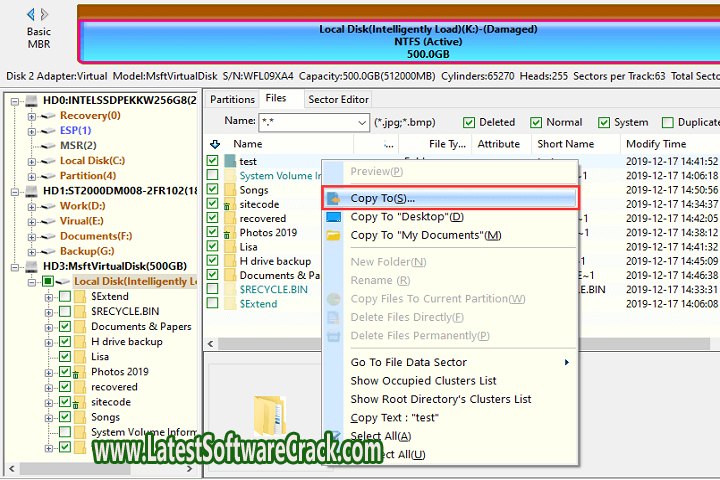Image resolution: width=720 pixels, height=480 pixels.
Task: Click the forward navigation arrow
Action: click(46, 14)
